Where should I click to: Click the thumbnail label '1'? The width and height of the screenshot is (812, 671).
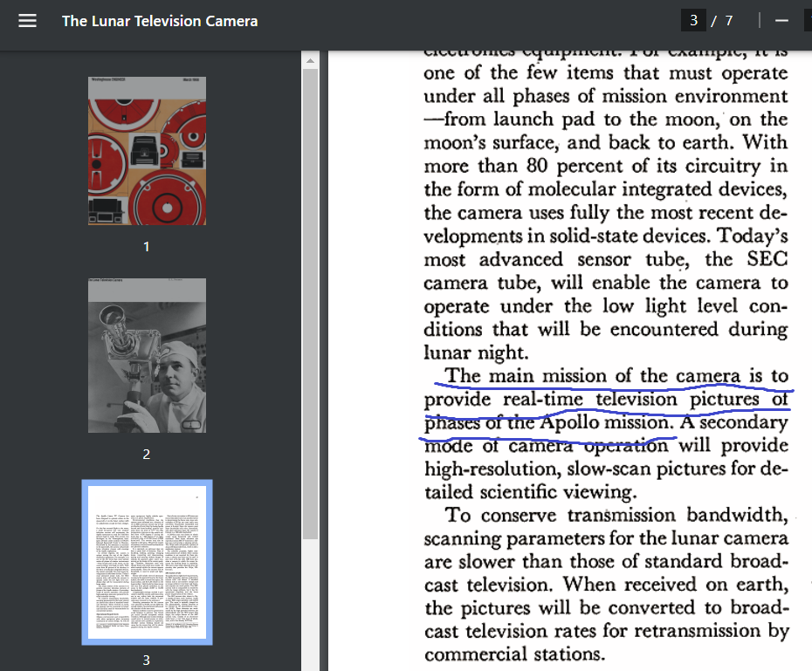pos(147,247)
